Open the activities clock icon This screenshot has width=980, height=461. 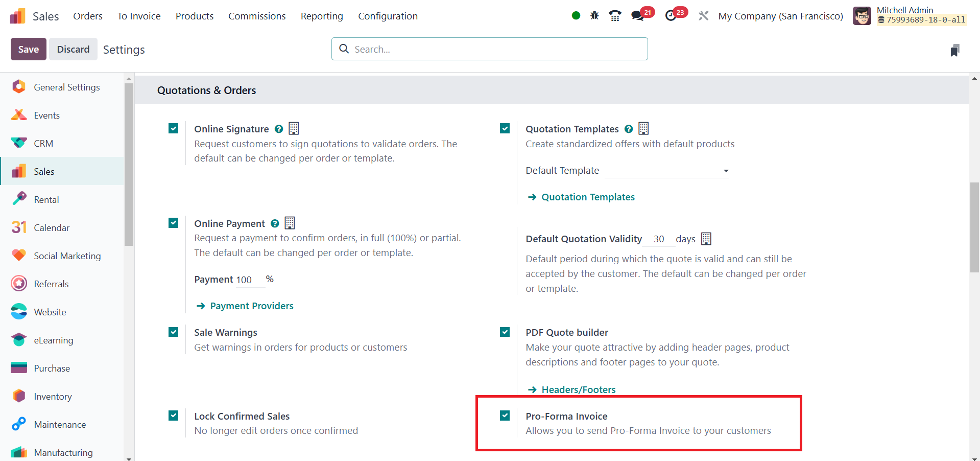pos(671,16)
